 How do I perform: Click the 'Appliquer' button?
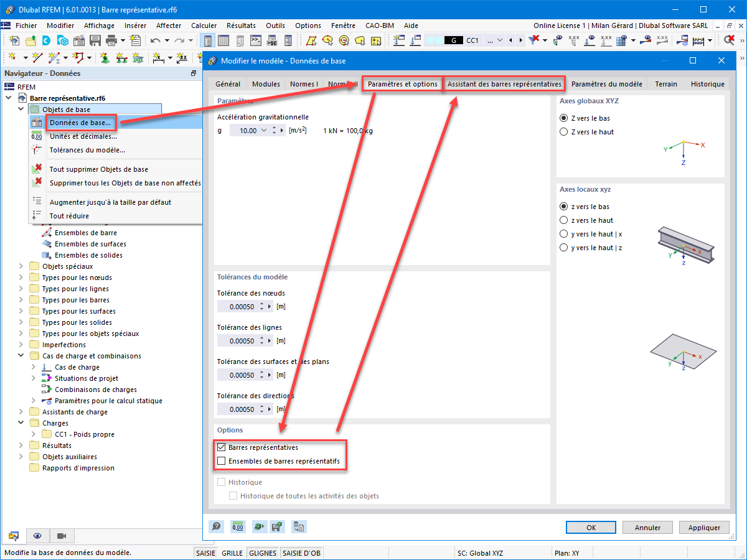pos(704,527)
